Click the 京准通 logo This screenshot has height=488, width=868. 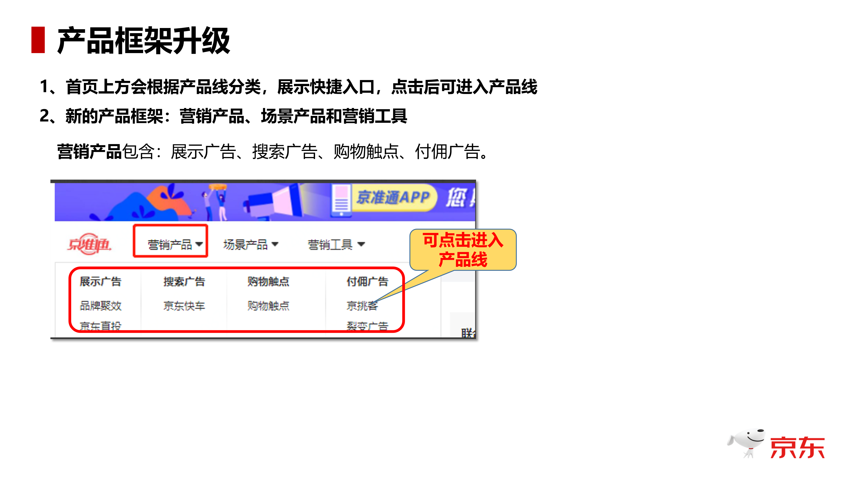point(89,244)
